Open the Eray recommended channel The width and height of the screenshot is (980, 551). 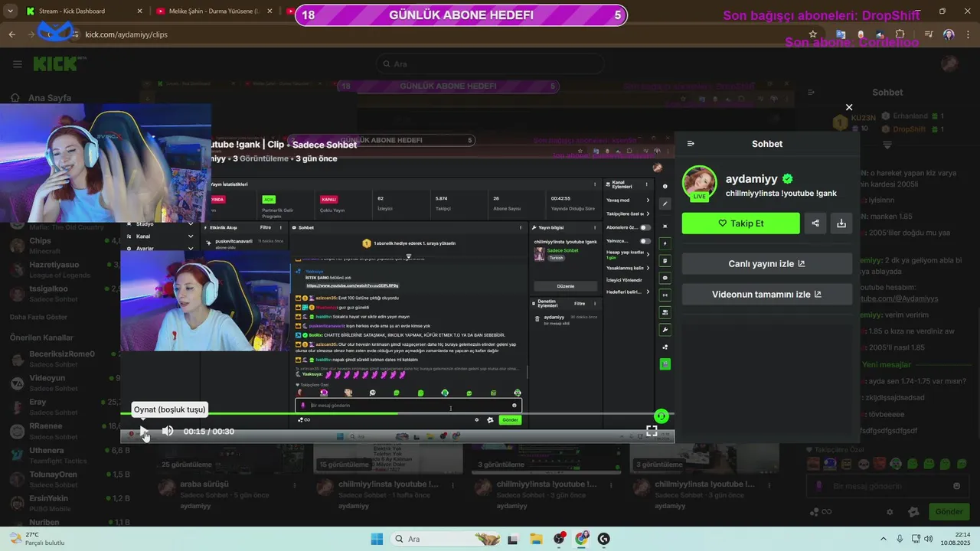(64, 406)
